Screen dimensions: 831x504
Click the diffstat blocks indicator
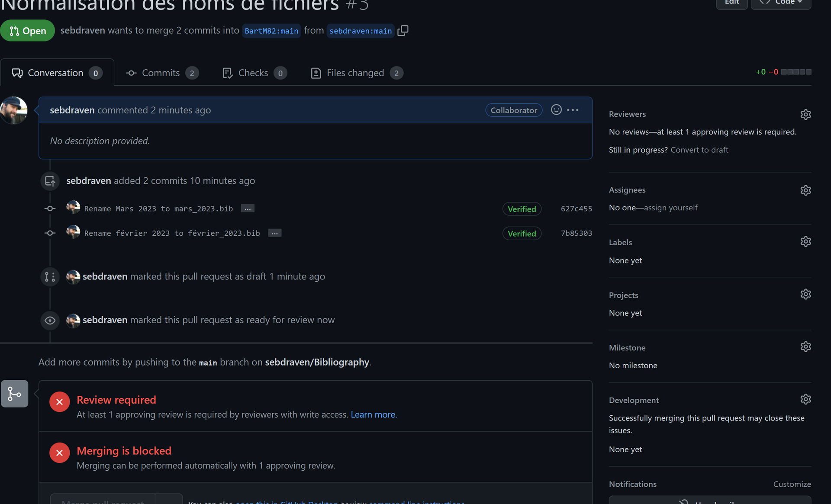pyautogui.click(x=796, y=72)
